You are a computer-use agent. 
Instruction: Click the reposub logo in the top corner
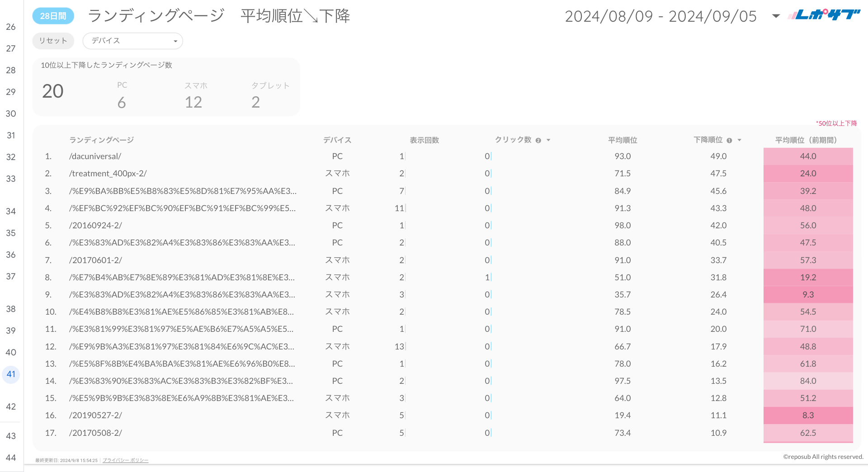pos(823,15)
